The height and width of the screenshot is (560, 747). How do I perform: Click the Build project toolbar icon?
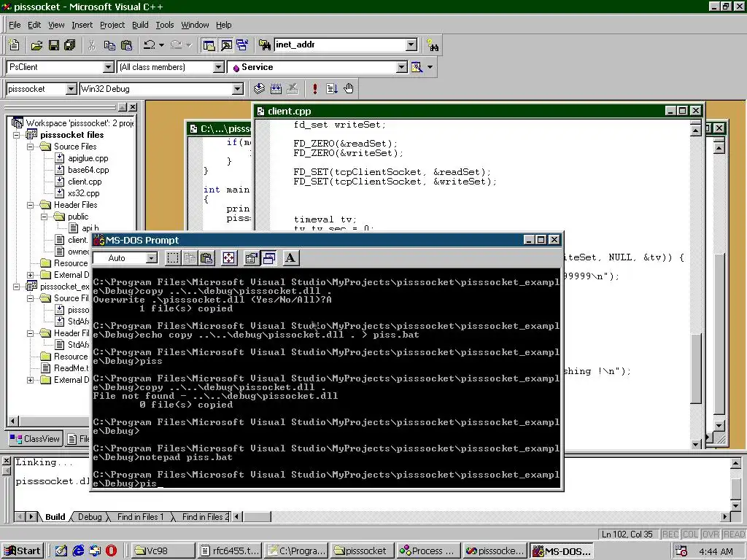pos(276,88)
